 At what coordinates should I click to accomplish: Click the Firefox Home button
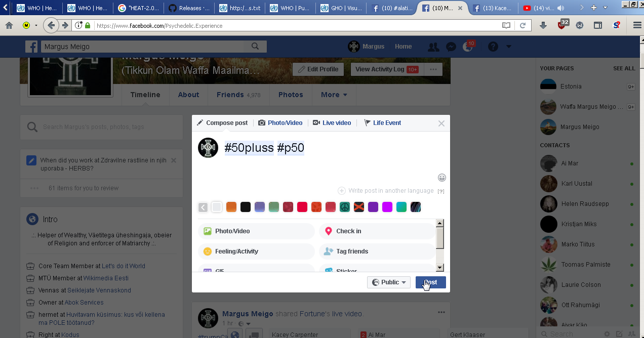[9, 25]
